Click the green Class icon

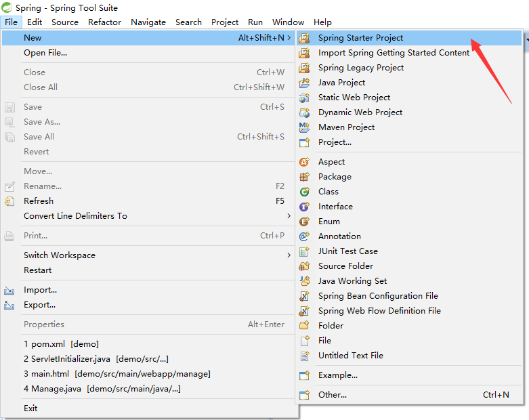304,192
